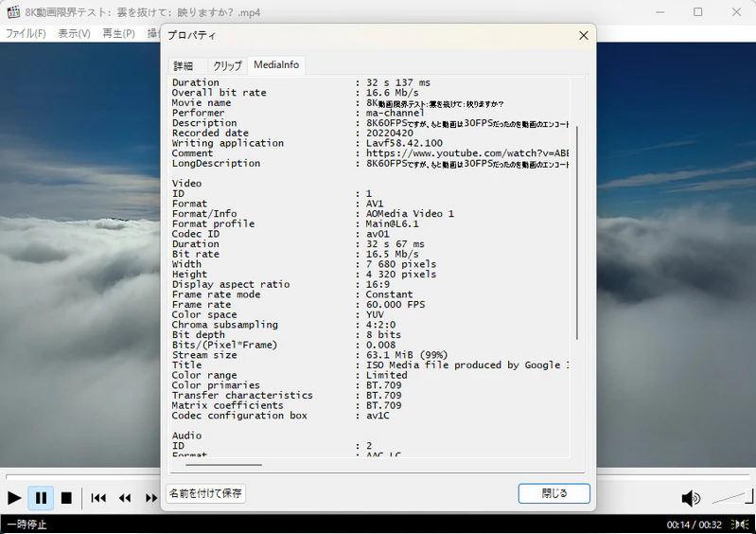This screenshot has width=756, height=534.
Task: Click the youtube.com Comment URL
Action: 467,153
